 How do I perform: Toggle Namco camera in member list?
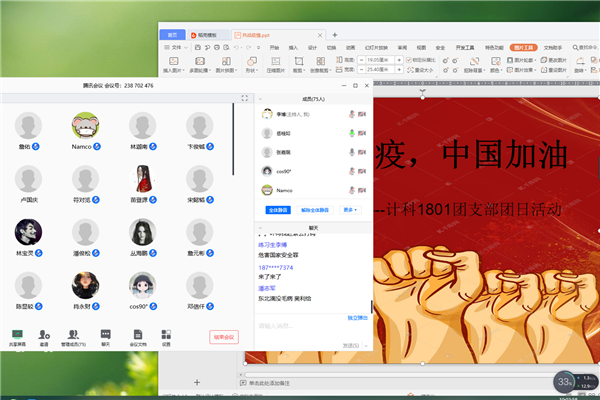(362, 190)
